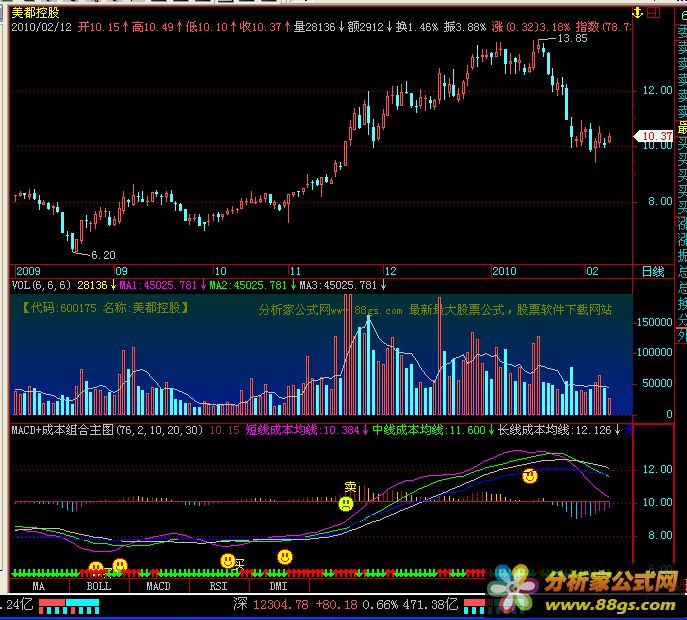Open the MACD indicator tab
The height and width of the screenshot is (620, 687).
pos(159,586)
